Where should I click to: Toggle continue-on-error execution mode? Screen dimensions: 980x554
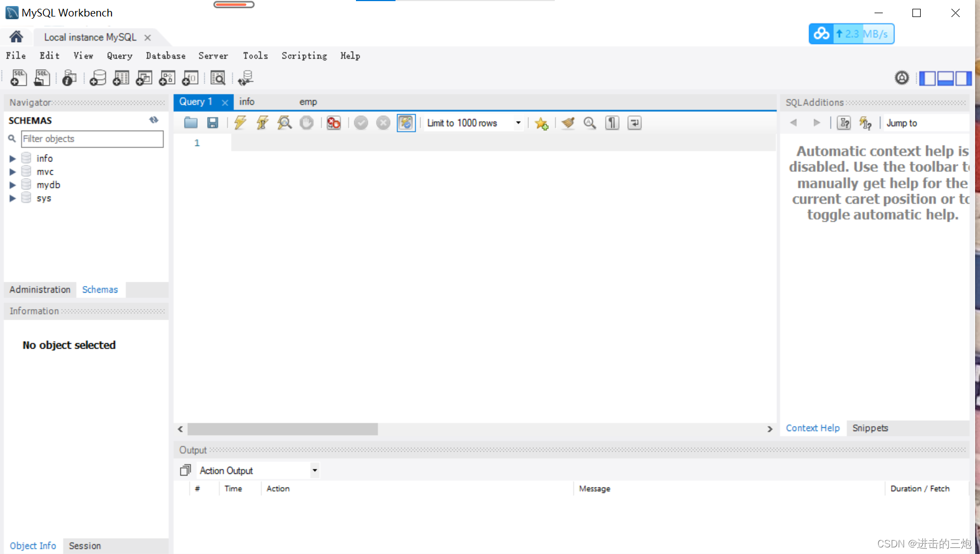click(x=334, y=122)
